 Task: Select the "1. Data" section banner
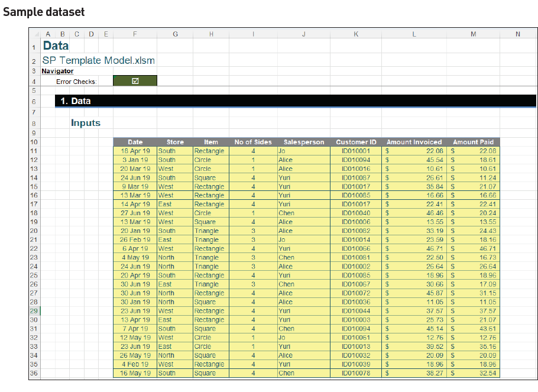pyautogui.click(x=75, y=101)
